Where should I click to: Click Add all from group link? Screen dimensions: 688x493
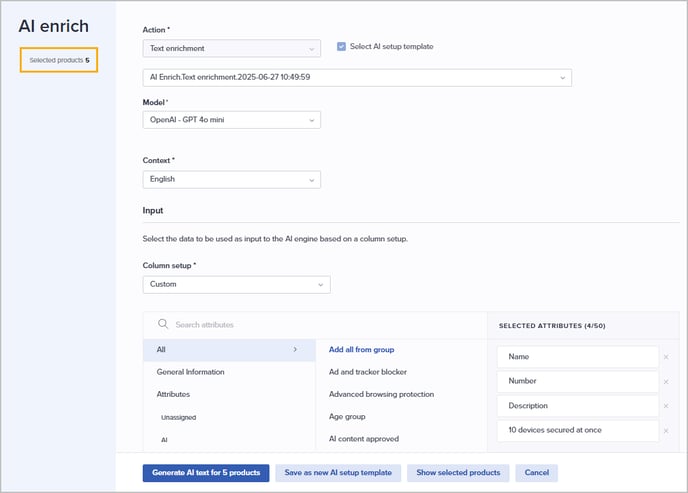point(362,350)
